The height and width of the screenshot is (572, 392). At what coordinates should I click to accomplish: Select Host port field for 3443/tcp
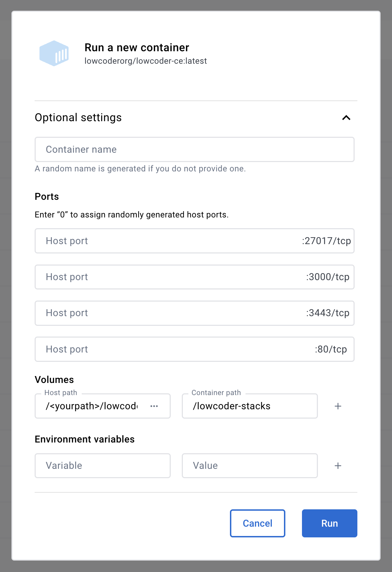coord(166,313)
